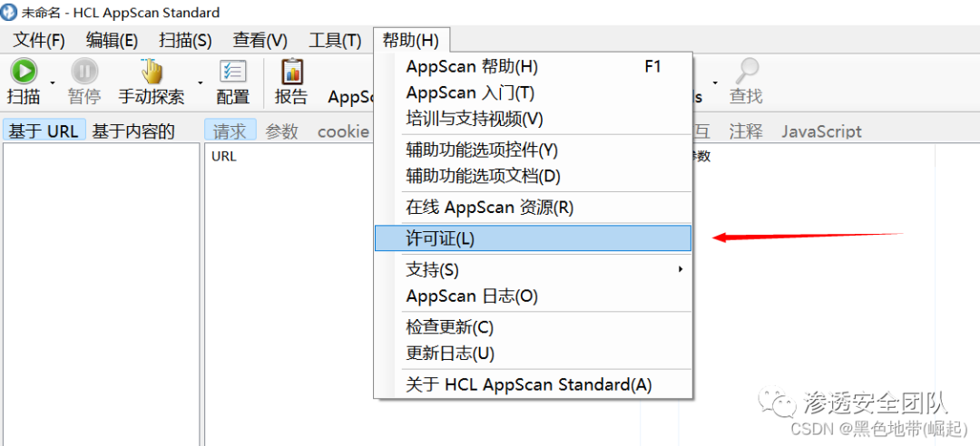Open 在线 AppScan 资源(R) entry

click(534, 208)
